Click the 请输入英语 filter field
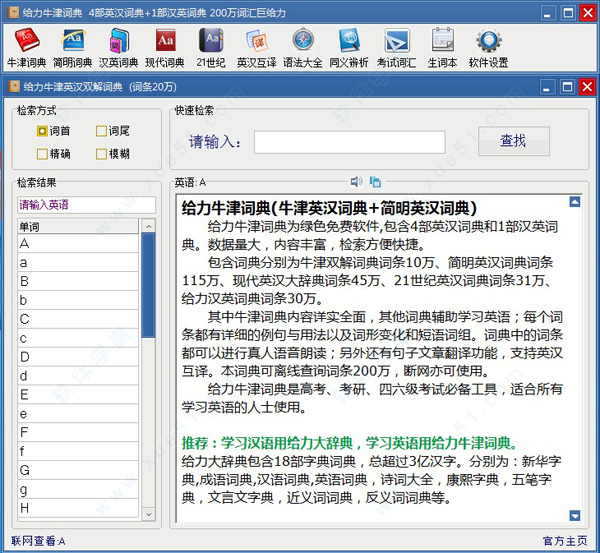Viewport: 600px width, 553px height. click(86, 205)
